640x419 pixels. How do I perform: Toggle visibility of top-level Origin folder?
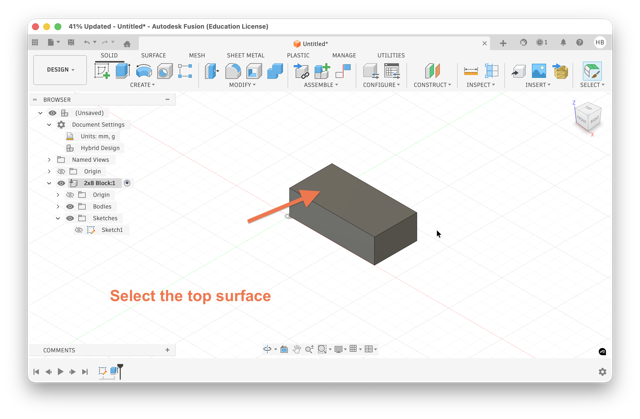point(61,171)
